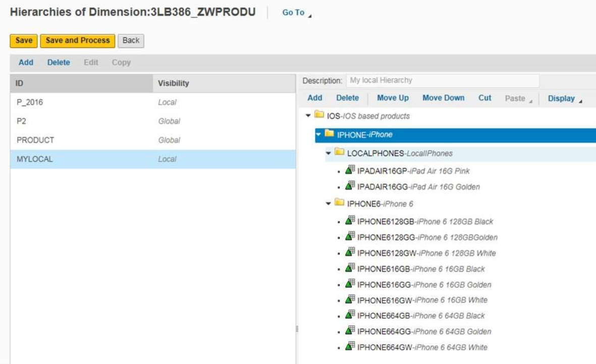Open the Go To dropdown menu

pos(296,13)
